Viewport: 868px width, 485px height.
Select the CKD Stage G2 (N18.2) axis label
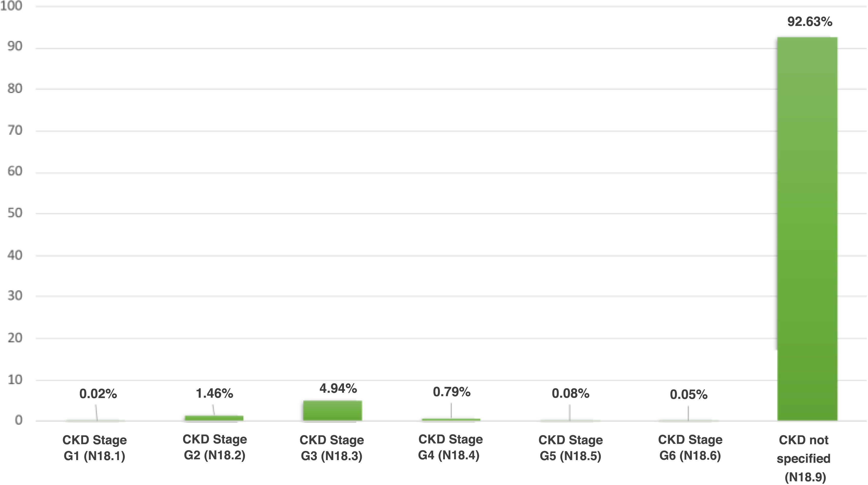215,447
